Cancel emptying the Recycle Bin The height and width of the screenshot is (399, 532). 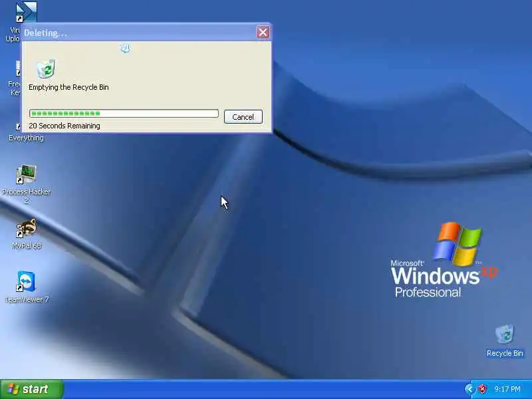pos(243,117)
